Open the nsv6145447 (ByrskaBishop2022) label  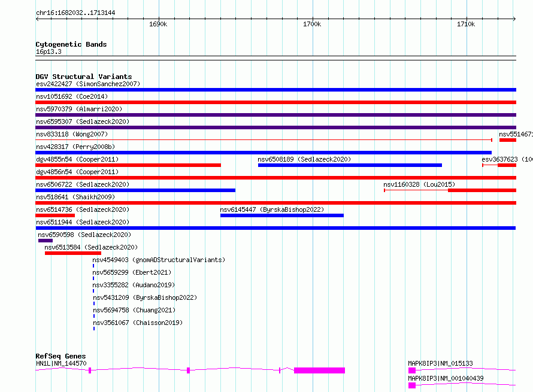(x=272, y=209)
